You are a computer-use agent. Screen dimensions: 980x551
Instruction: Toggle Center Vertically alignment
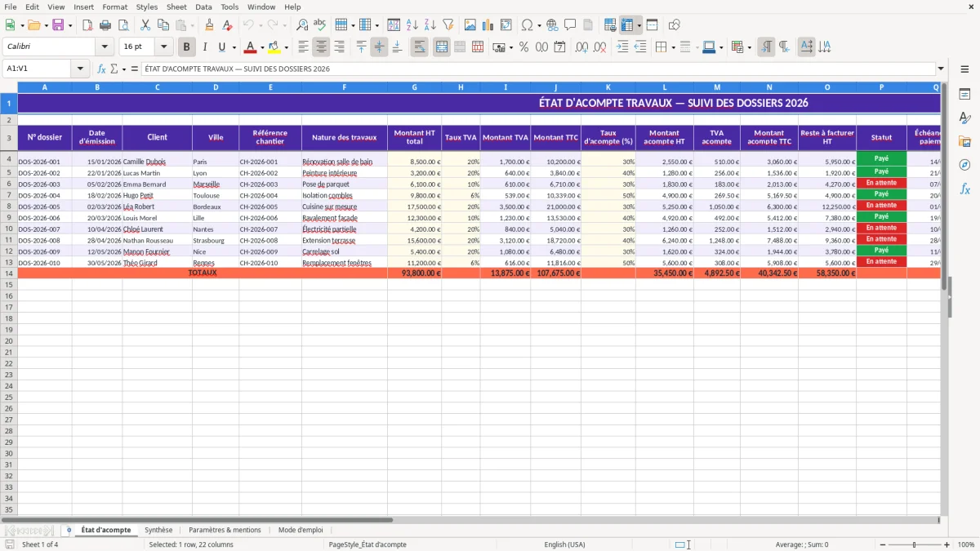379,47
